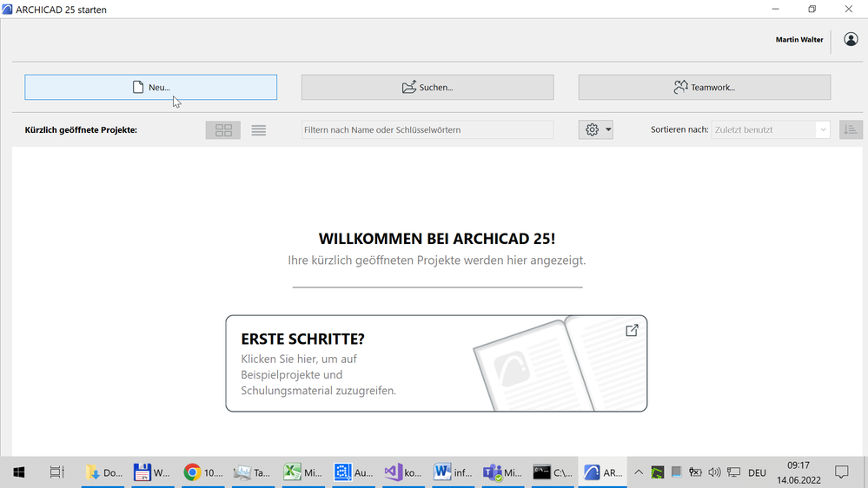Image resolution: width=868 pixels, height=488 pixels.
Task: Switch to the Au... app in taskbar
Action: point(353,472)
